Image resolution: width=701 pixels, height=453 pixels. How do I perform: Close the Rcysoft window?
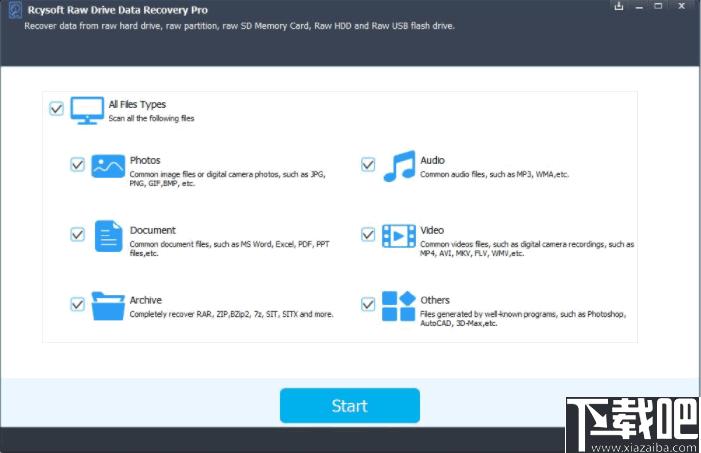pyautogui.click(x=681, y=6)
